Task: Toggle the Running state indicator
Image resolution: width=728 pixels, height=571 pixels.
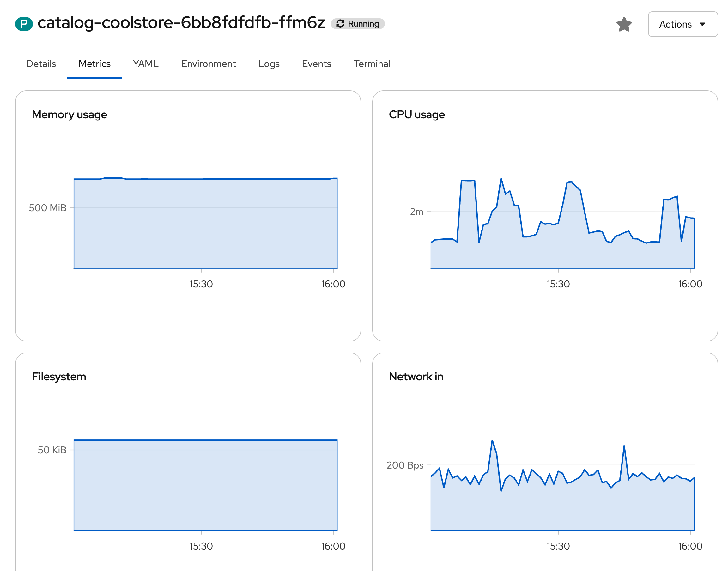Action: 357,23
